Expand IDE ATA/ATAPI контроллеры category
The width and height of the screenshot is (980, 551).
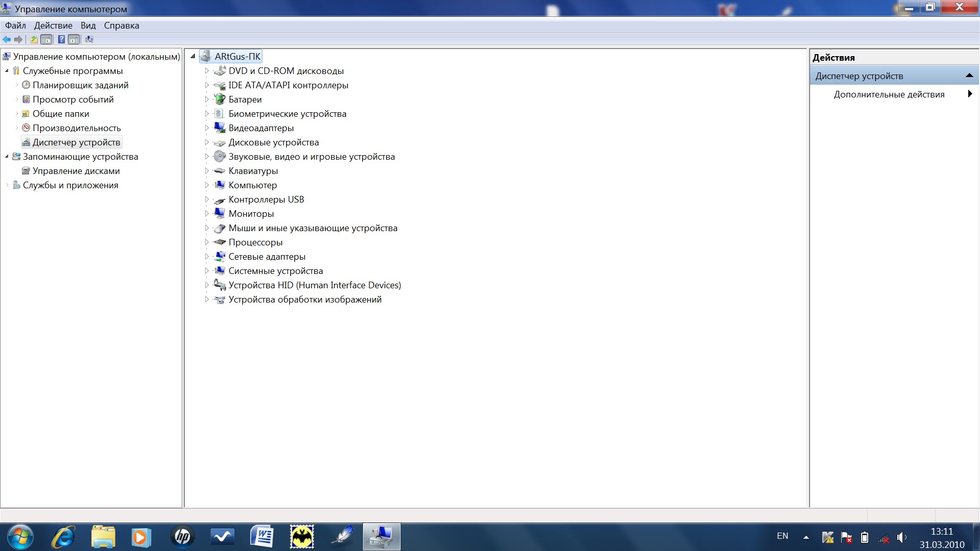tap(207, 85)
